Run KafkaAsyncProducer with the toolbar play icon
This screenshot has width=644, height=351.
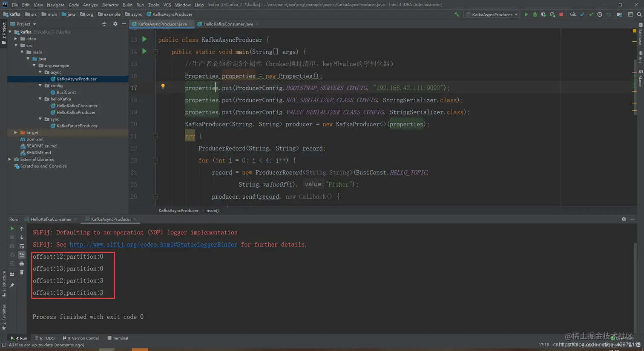pyautogui.click(x=526, y=14)
